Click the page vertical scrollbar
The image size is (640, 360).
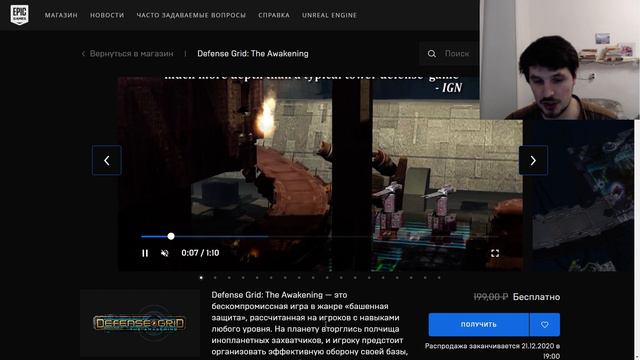click(637, 240)
